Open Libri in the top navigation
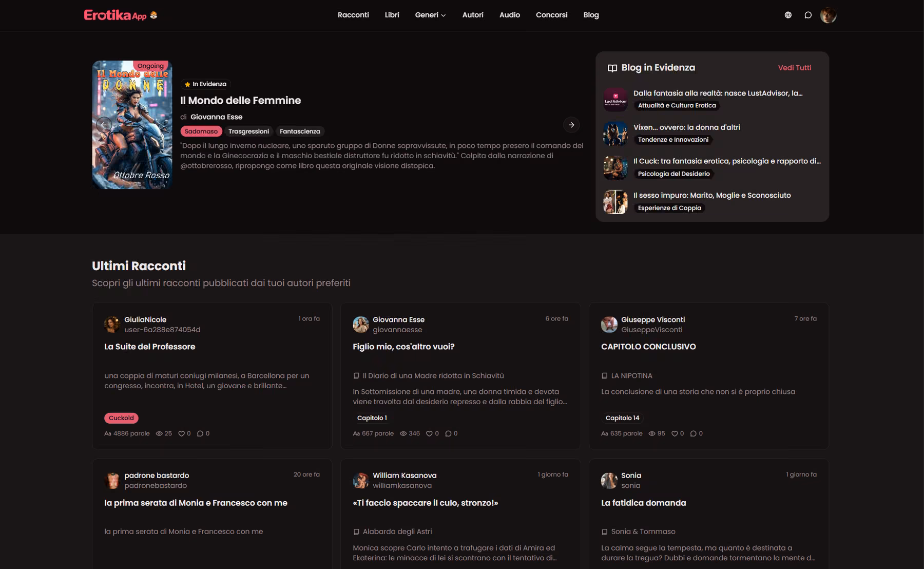924x569 pixels. (392, 15)
